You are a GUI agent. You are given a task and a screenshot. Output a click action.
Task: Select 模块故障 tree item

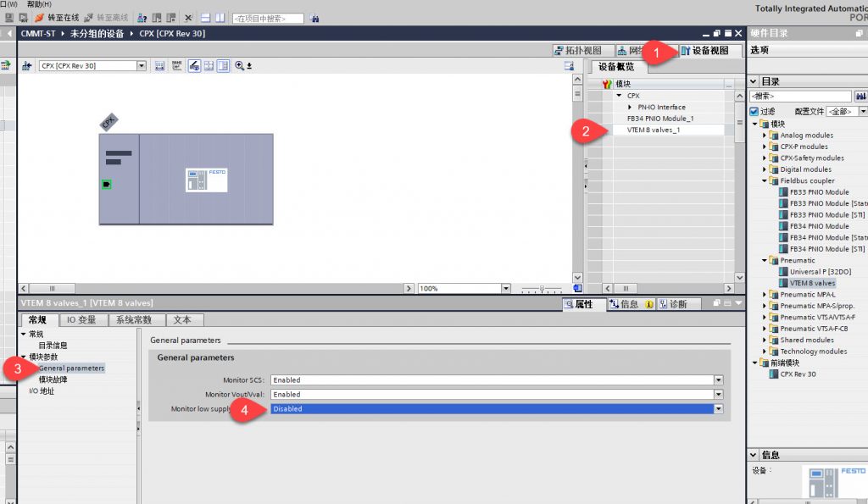(x=53, y=379)
